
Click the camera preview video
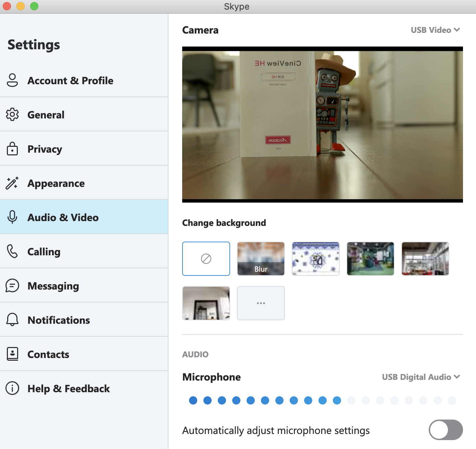tap(322, 125)
